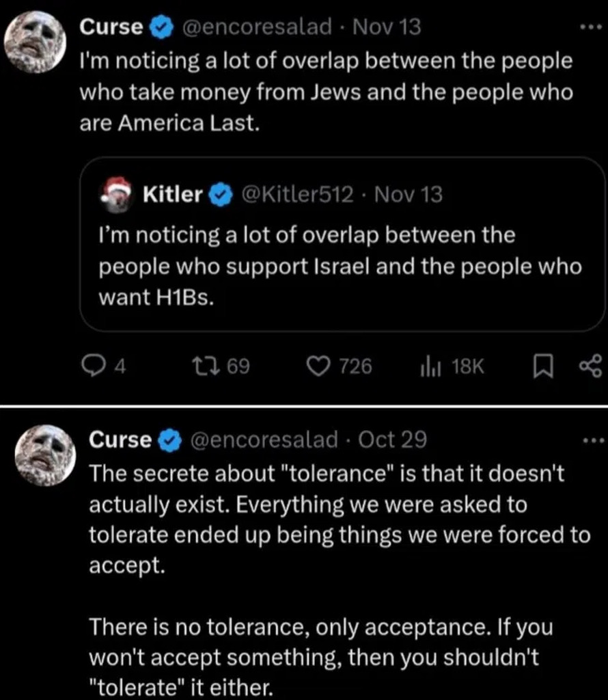
Task: Open the author's avatar on Oct 29 tweet
Action: 44,454
